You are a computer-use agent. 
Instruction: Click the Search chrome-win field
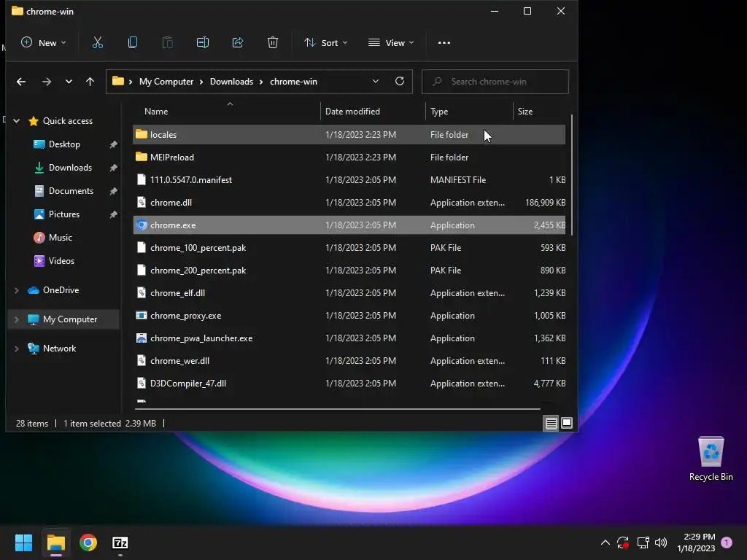point(495,82)
